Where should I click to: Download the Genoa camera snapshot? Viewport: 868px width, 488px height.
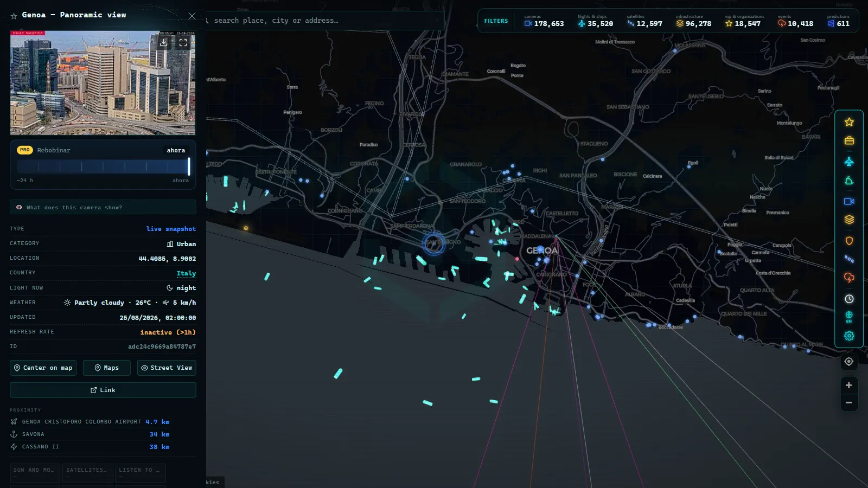tap(164, 42)
